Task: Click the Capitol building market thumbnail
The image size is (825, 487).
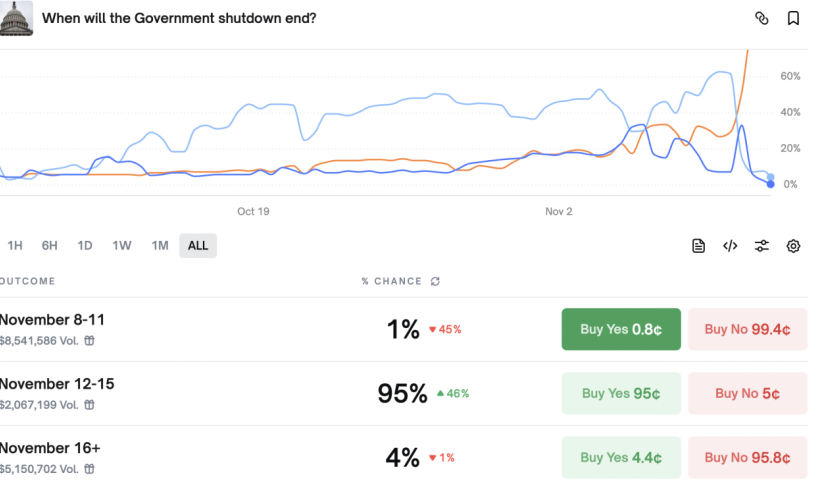Action: (16, 18)
